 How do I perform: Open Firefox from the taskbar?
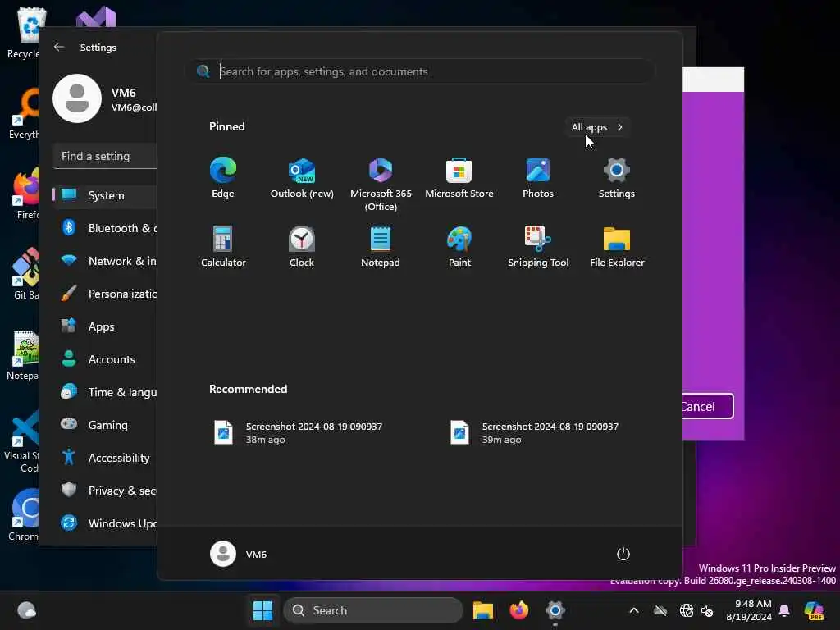pyautogui.click(x=518, y=610)
